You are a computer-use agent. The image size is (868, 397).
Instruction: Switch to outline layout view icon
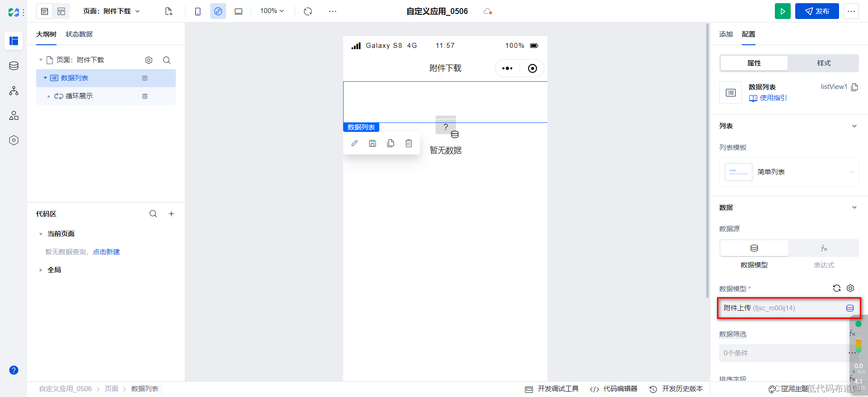[45, 11]
